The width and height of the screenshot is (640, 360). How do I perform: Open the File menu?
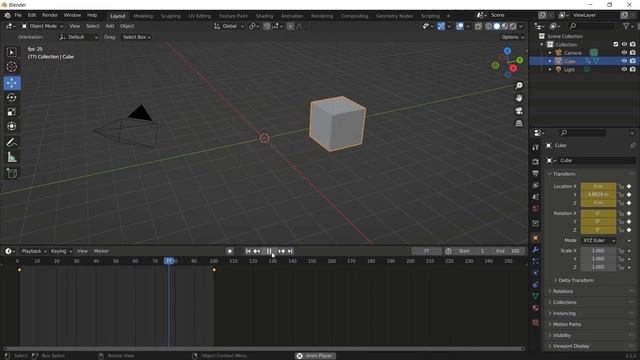(18, 15)
